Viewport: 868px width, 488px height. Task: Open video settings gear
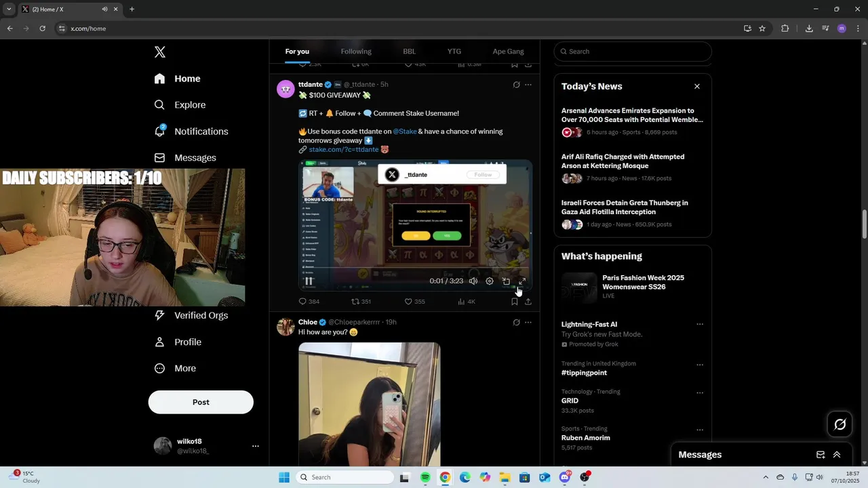(490, 281)
